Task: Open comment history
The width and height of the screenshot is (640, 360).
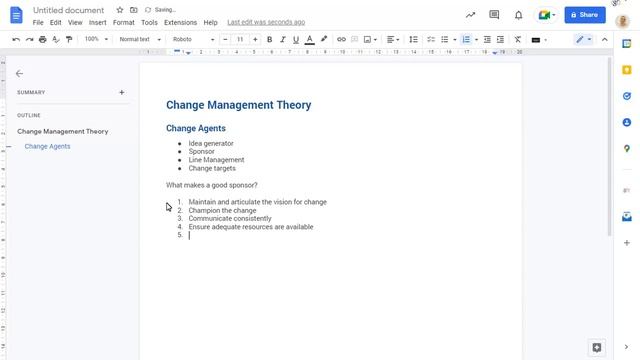Action: click(x=494, y=15)
